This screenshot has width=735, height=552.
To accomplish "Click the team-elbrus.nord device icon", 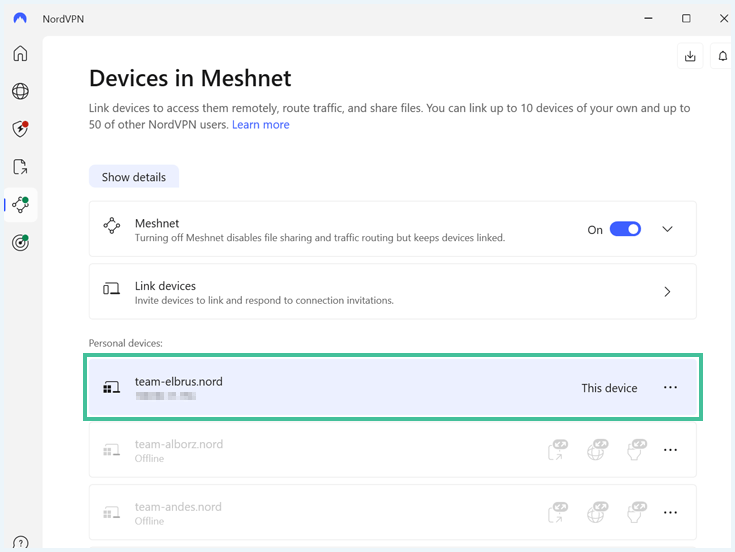I will coord(112,387).
